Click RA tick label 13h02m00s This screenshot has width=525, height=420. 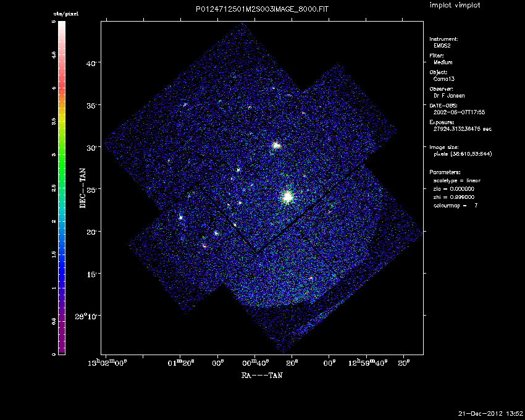(107, 363)
